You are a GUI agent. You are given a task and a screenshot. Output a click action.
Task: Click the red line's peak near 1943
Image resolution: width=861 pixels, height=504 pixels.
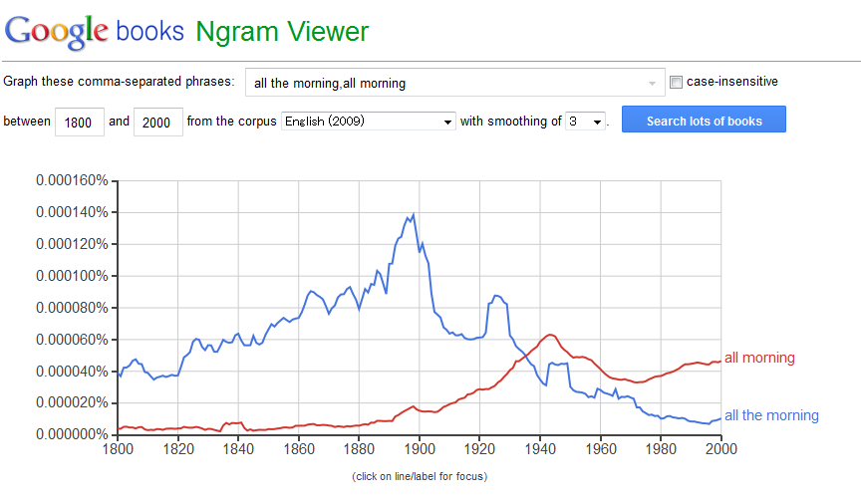549,335
